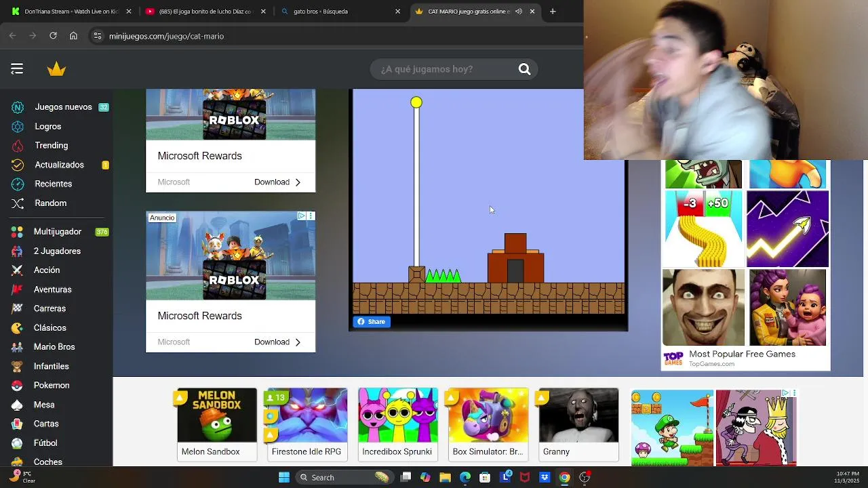Click the search magnifier icon
868x488 pixels.
click(x=524, y=69)
